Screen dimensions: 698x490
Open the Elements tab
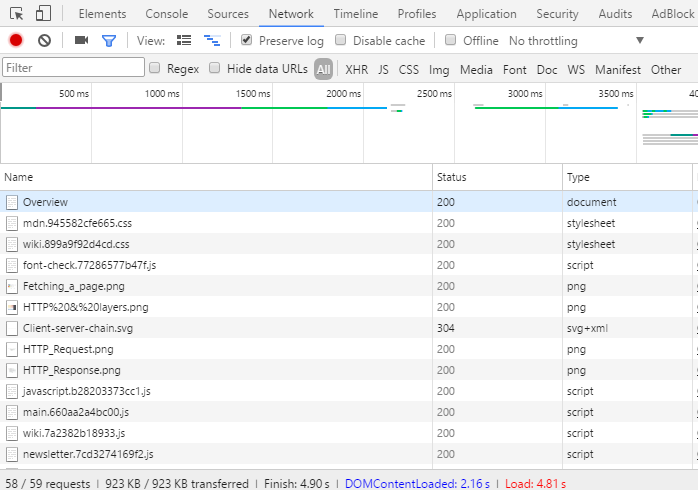pos(102,14)
